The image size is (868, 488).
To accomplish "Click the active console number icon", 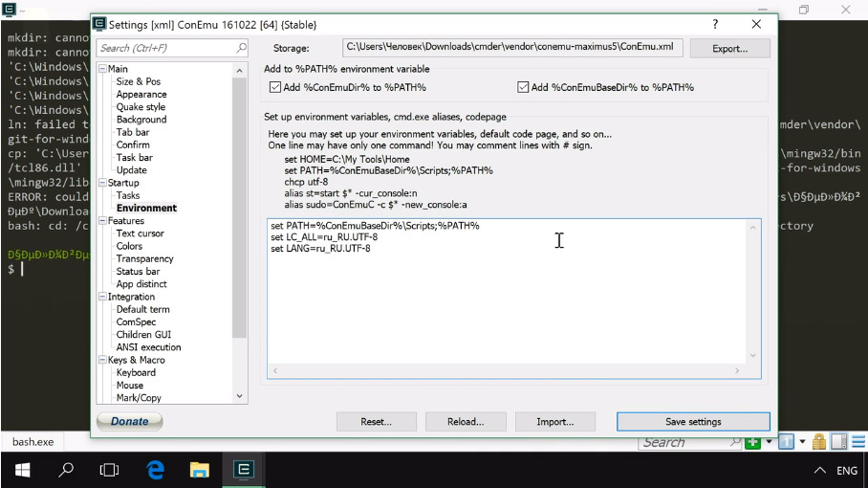I will (x=785, y=442).
